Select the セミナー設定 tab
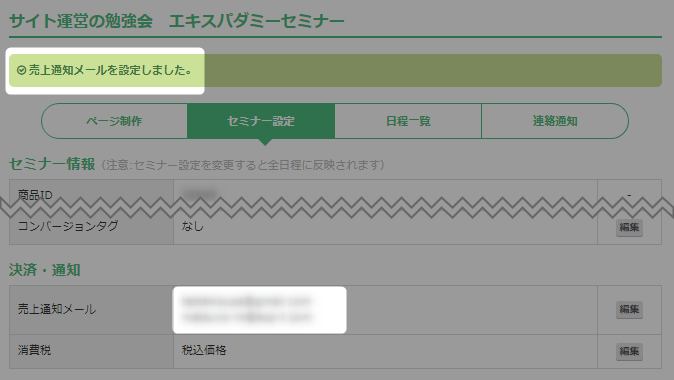Screen dimensions: 674x380 [261, 121]
